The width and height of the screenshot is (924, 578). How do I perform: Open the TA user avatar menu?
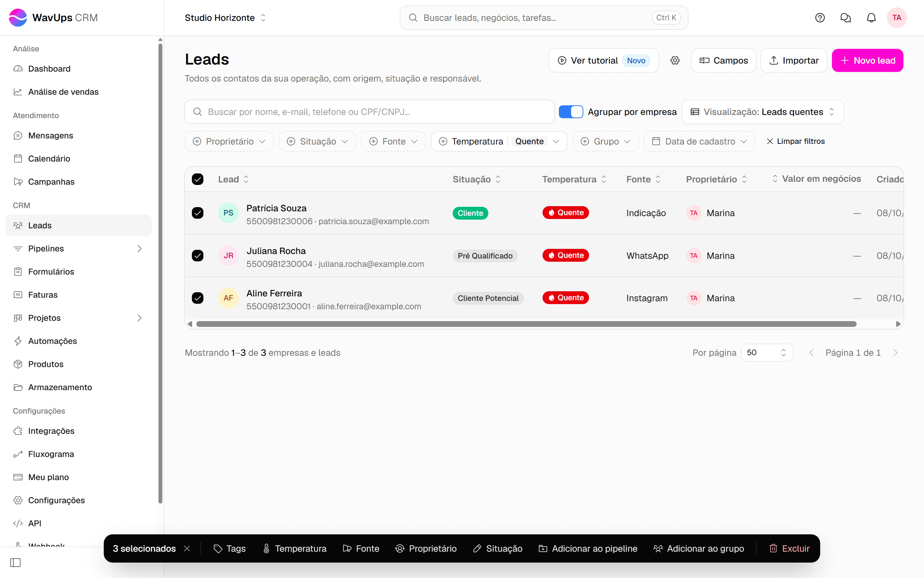[896, 18]
